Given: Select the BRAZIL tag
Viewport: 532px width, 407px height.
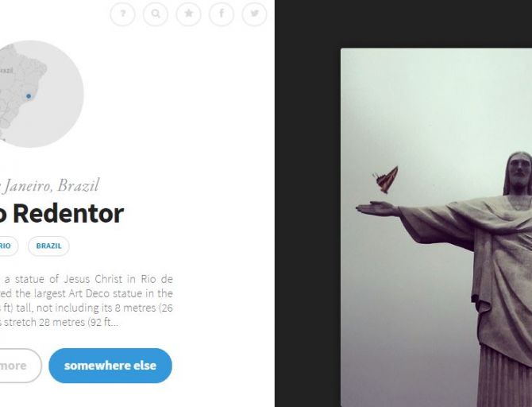Looking at the screenshot, I should (48, 246).
